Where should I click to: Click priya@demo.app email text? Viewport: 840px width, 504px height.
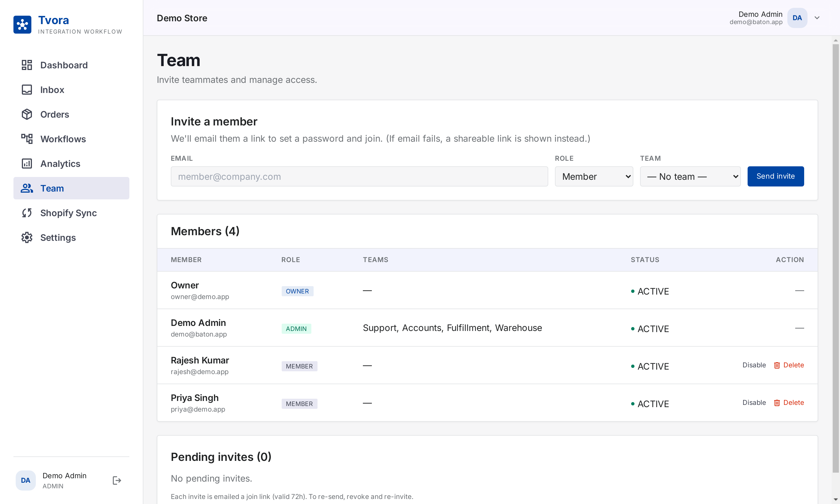198,409
